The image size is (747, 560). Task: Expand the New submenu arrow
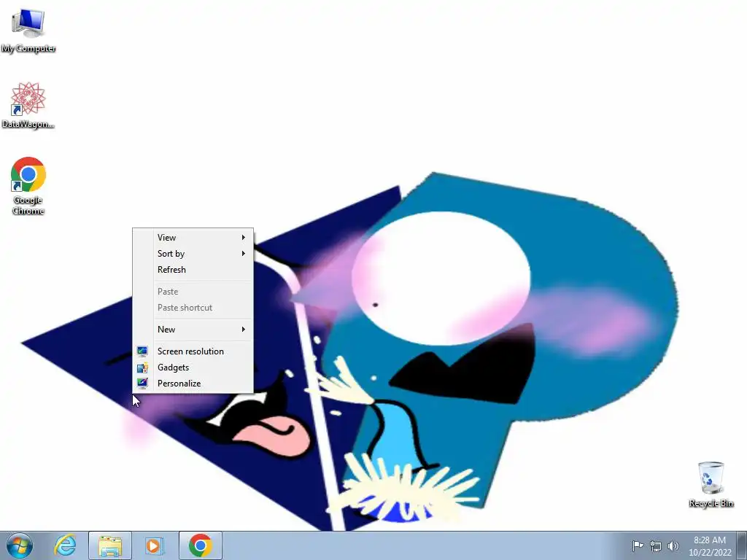point(244,330)
